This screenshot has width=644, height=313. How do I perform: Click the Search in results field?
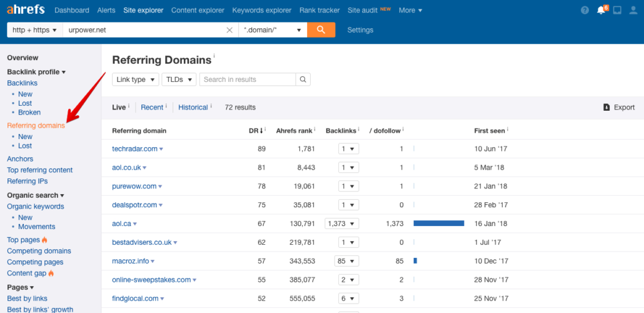tap(248, 80)
